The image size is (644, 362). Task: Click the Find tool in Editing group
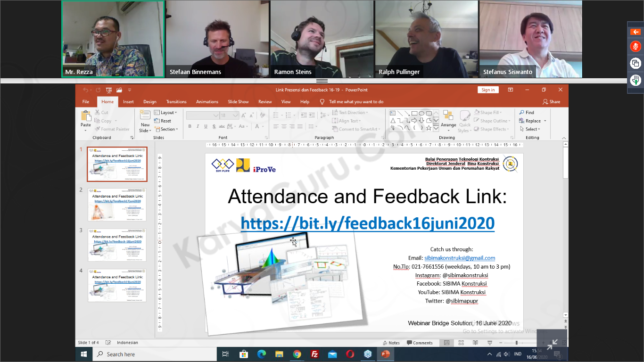coord(527,113)
